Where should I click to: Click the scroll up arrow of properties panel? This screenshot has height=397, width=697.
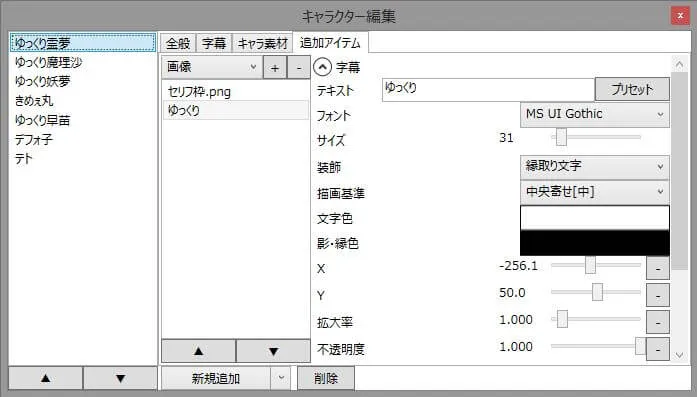click(679, 65)
